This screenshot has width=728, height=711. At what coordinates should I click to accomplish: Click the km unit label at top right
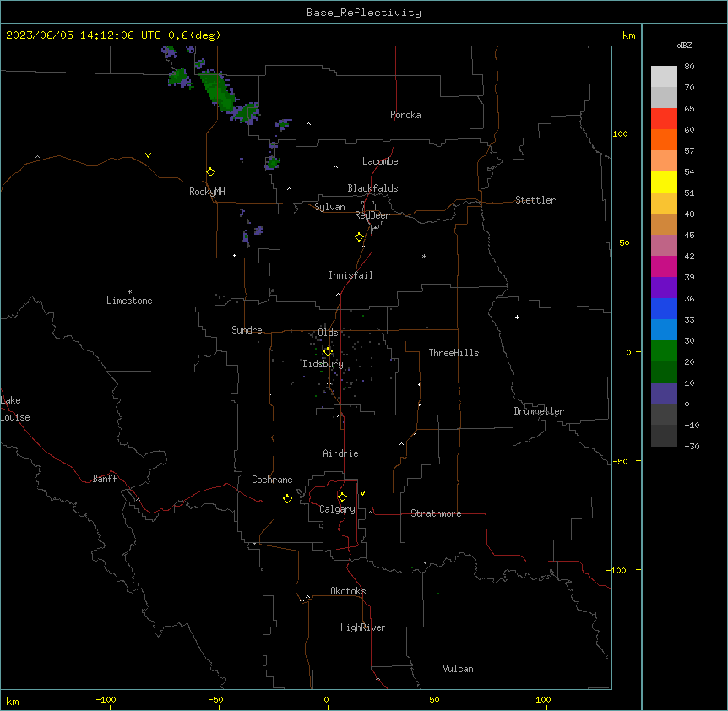click(x=629, y=35)
